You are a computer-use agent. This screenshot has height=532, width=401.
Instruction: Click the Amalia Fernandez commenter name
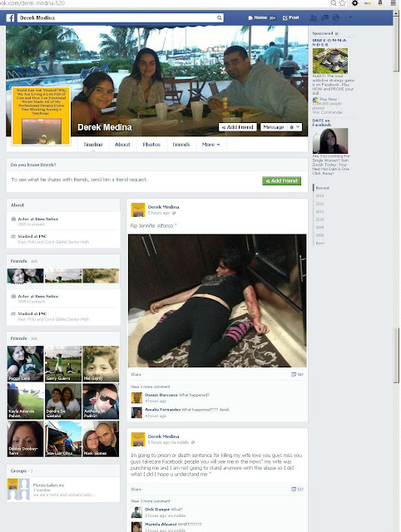pyautogui.click(x=162, y=410)
